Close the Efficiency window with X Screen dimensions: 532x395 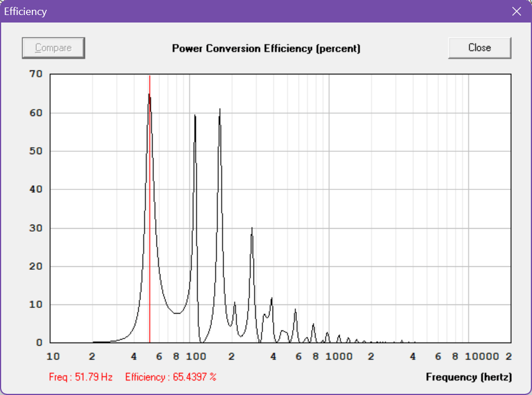tap(516, 12)
